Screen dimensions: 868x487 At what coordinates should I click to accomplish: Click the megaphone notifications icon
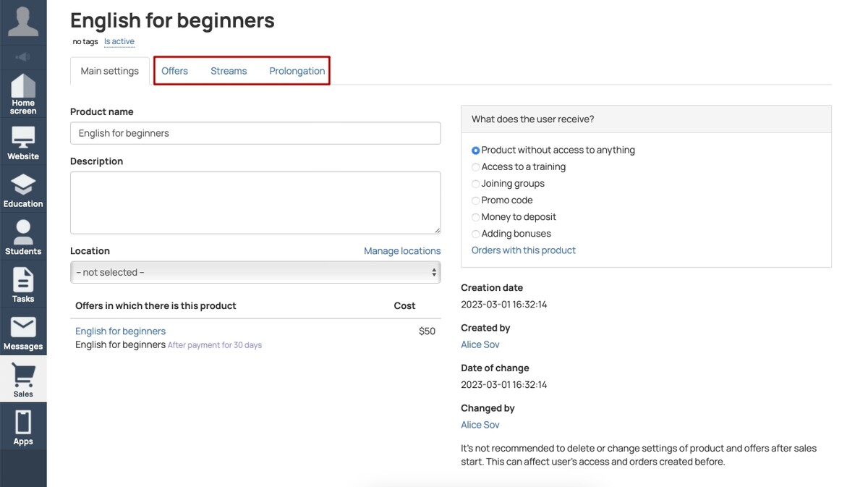coord(23,56)
